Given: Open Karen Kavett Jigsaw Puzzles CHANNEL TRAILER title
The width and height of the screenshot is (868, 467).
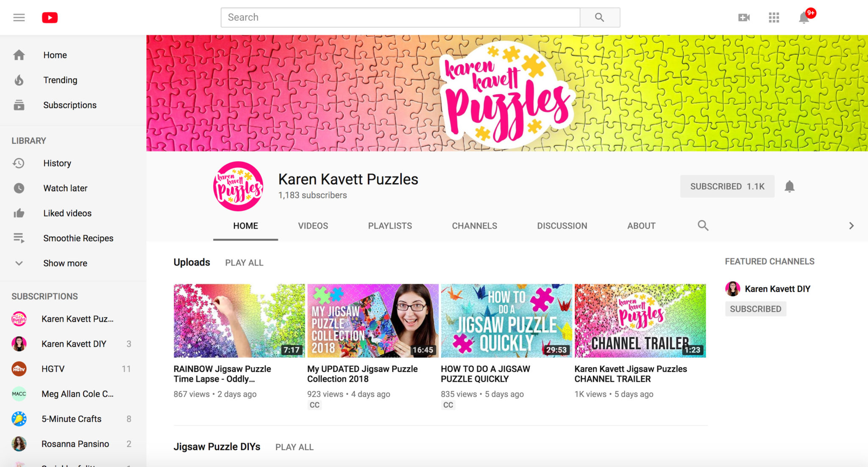Looking at the screenshot, I should tap(631, 374).
